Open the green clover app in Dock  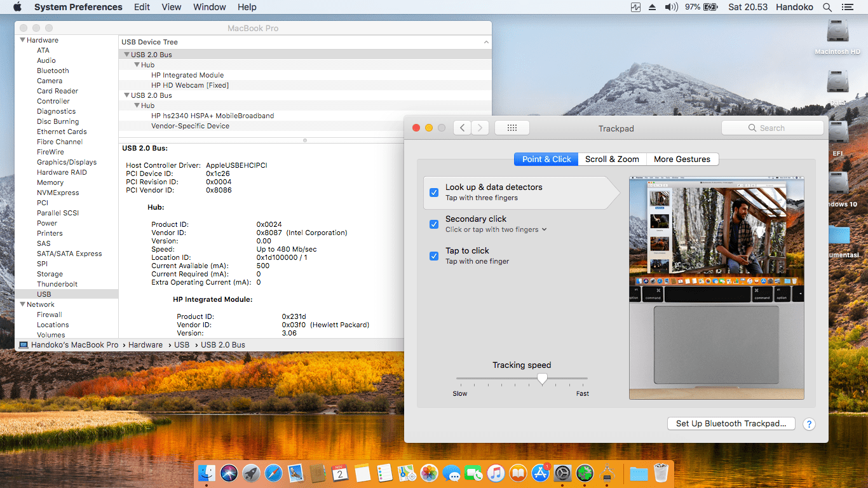[x=585, y=473]
